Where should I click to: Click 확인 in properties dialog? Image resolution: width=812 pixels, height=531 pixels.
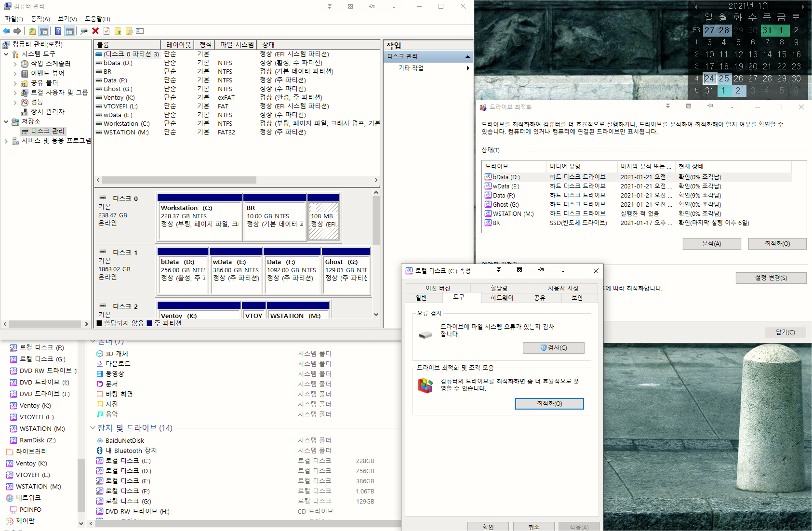(488, 527)
